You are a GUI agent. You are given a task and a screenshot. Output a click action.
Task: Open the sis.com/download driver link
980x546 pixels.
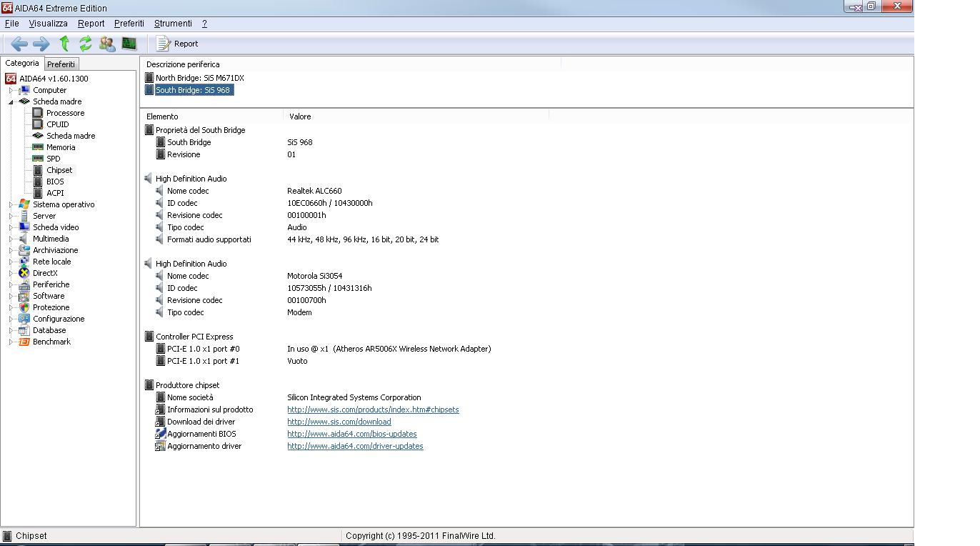(339, 422)
